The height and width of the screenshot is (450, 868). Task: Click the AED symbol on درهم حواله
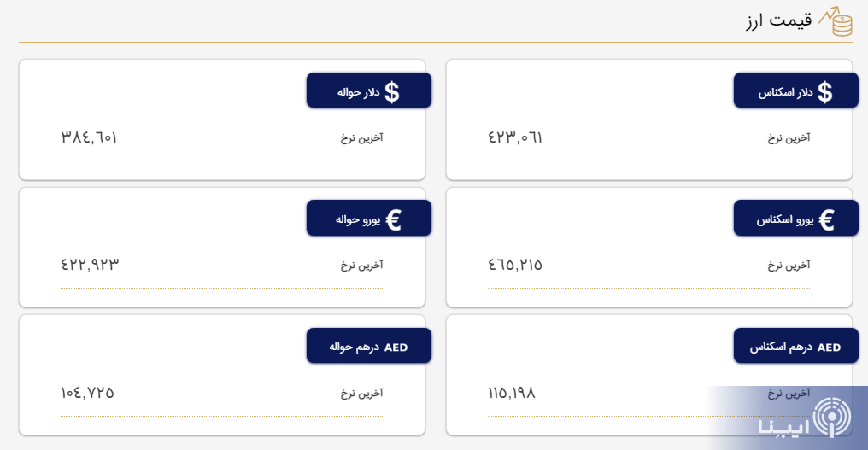click(396, 348)
